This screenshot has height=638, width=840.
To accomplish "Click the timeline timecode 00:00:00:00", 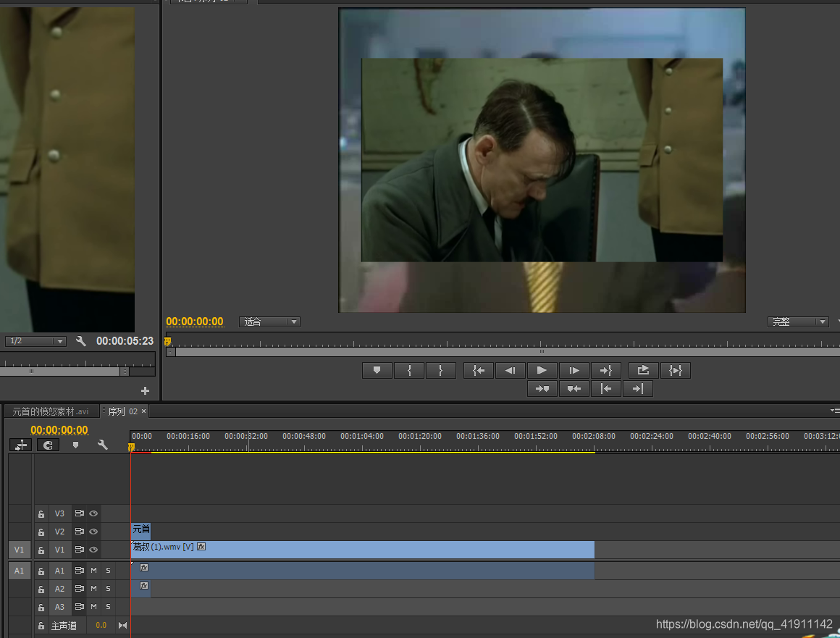I will 59,429.
